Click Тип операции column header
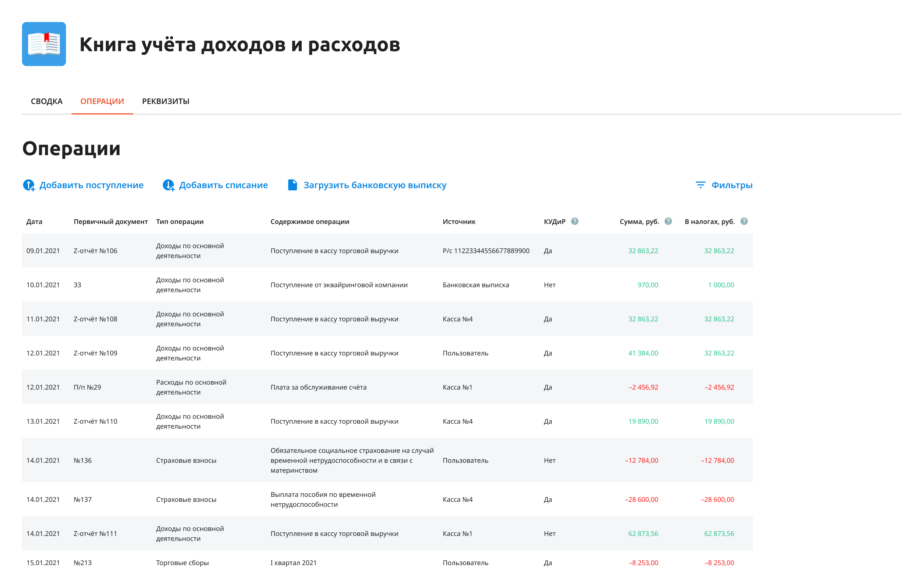This screenshot has width=924, height=575. point(180,222)
